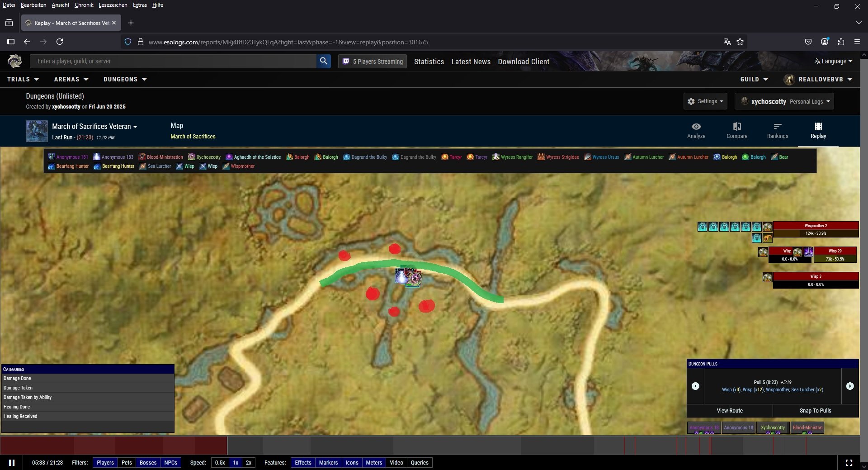Image resolution: width=868 pixels, height=470 pixels.
Task: Open the Firefox Datei menu
Action: 9,5
